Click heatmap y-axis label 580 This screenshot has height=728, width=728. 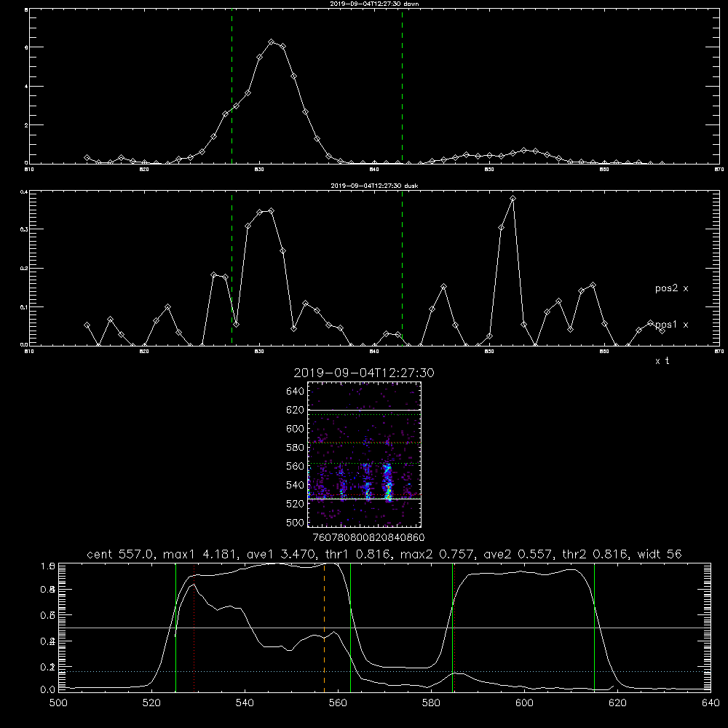coord(296,448)
